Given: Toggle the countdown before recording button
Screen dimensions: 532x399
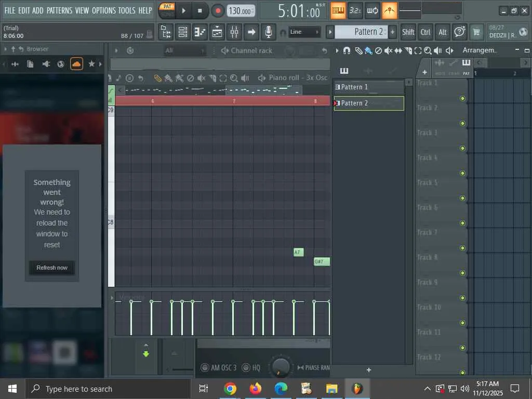Looking at the screenshot, I should [x=355, y=10].
